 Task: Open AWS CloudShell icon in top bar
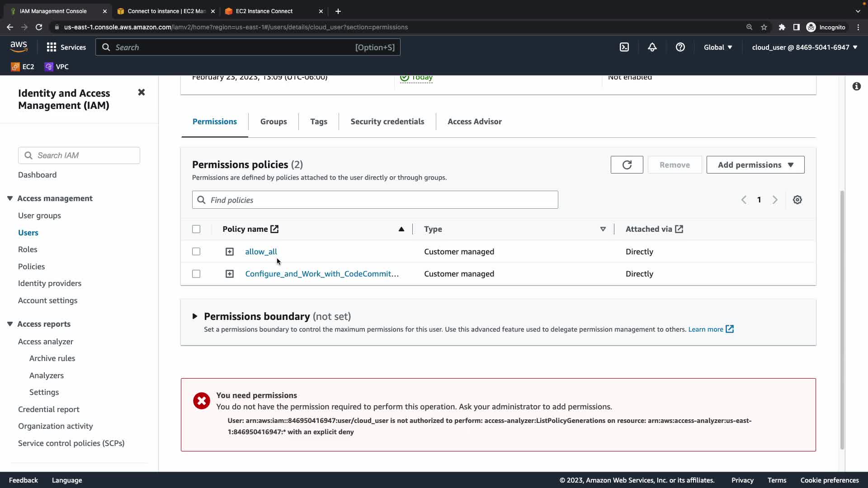tap(624, 47)
